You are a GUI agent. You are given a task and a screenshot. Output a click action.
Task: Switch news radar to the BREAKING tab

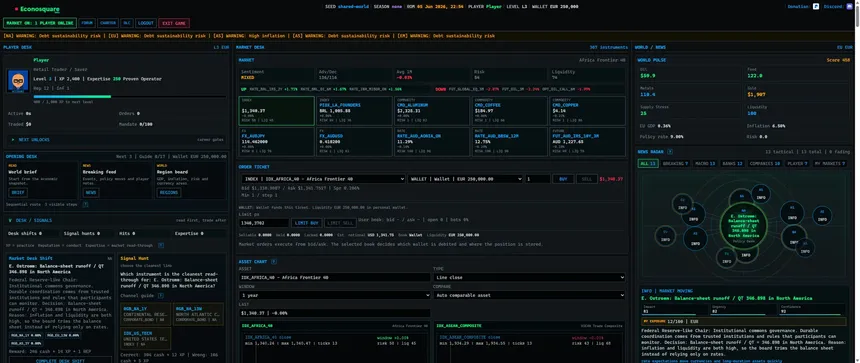pyautogui.click(x=675, y=163)
